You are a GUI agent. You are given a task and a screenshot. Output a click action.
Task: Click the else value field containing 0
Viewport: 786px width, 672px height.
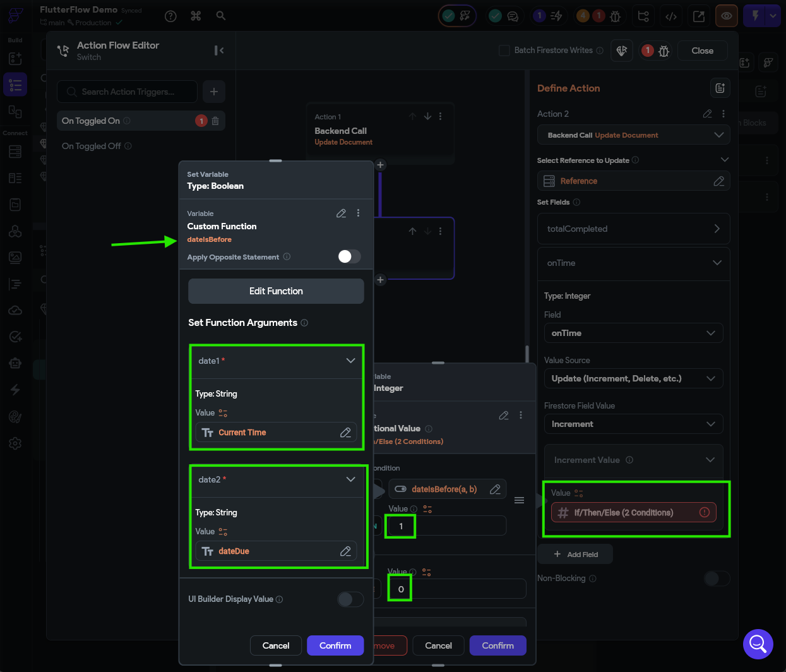456,589
